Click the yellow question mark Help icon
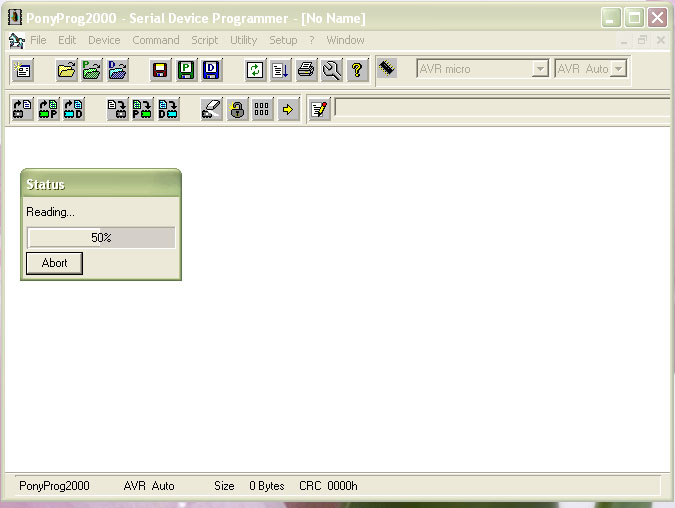Viewport: 675px width, 508px height. (357, 70)
